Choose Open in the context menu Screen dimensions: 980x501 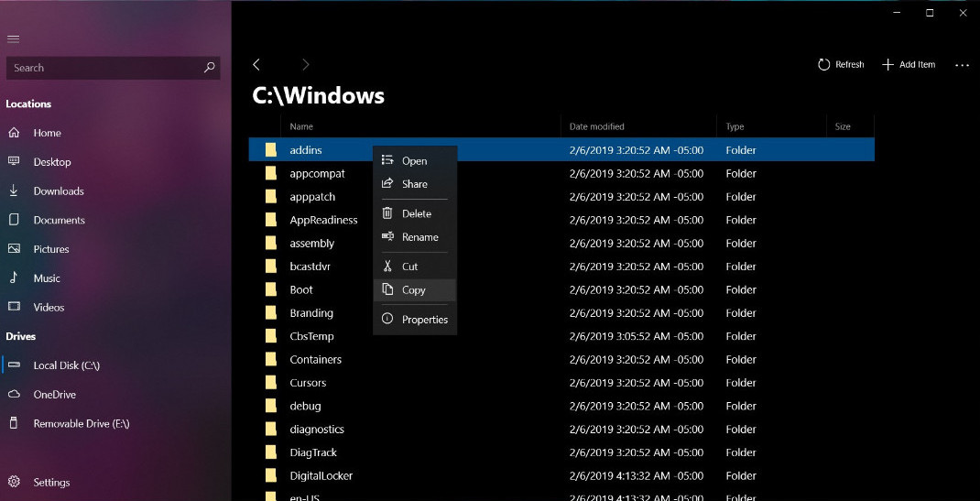point(415,160)
